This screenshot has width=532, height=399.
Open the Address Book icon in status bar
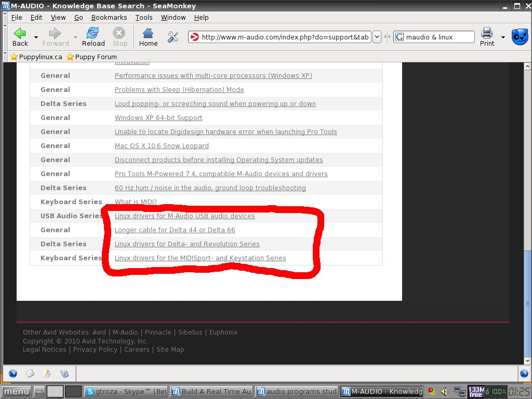click(64, 373)
